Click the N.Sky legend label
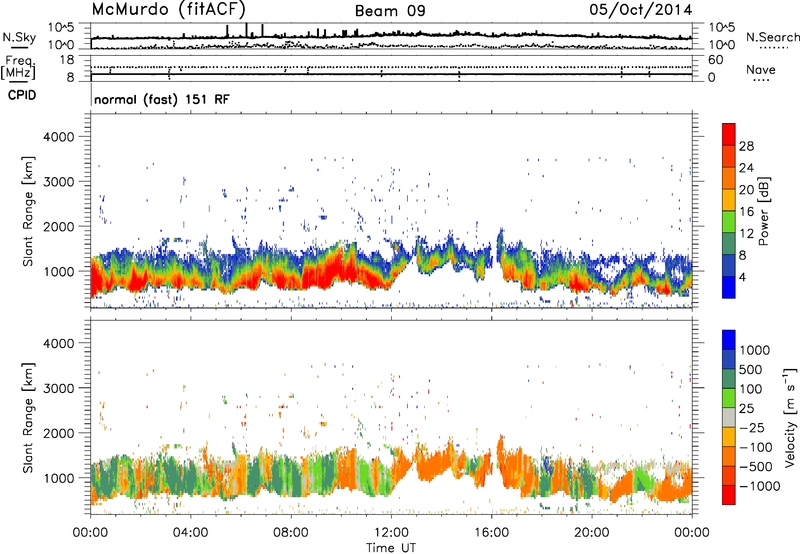This screenshot has height=554, width=800. pyautogui.click(x=19, y=37)
